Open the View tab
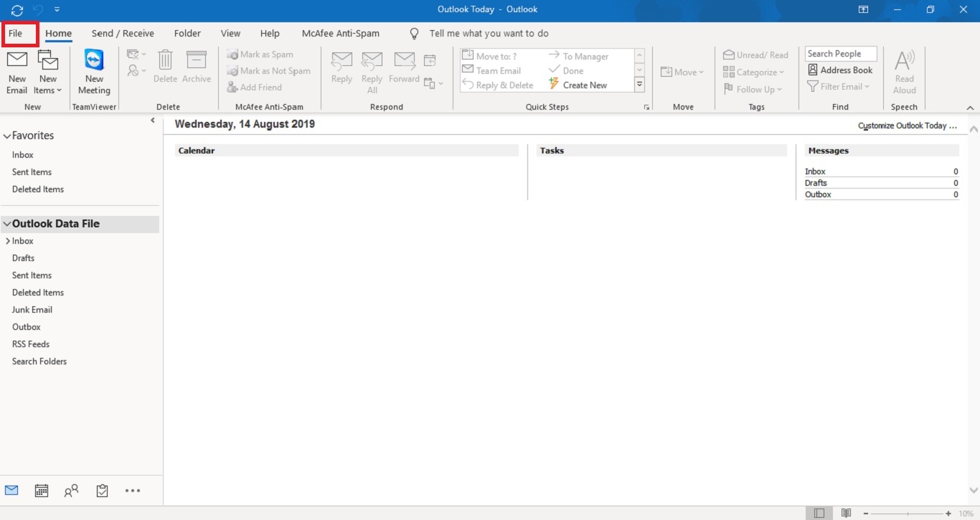Screen dimensions: 980x520 coord(230,34)
